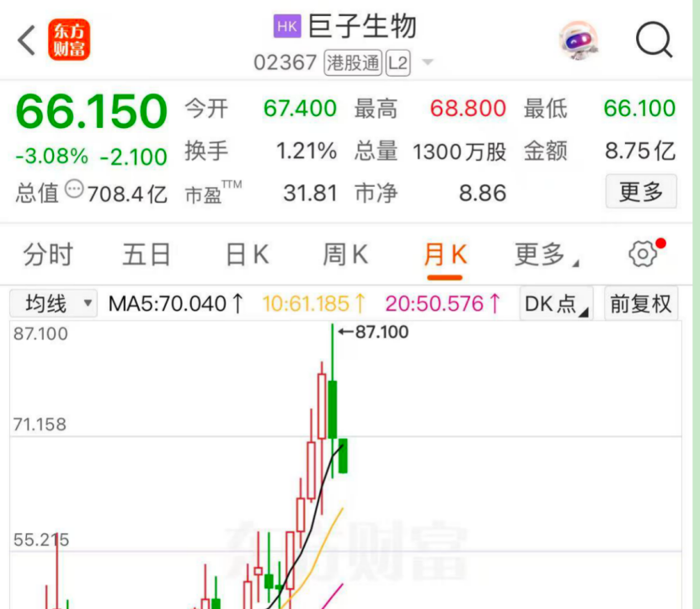Tap the back arrow icon
Screen dimensions: 700x609
pyautogui.click(x=26, y=40)
